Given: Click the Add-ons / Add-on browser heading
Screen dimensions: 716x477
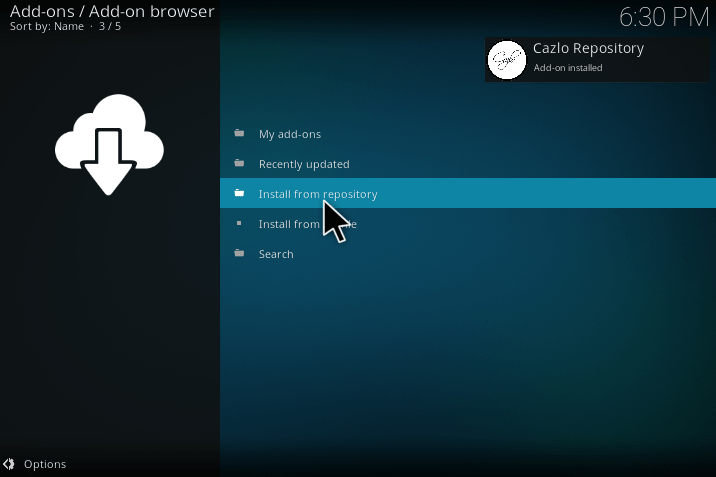Looking at the screenshot, I should tap(112, 11).
